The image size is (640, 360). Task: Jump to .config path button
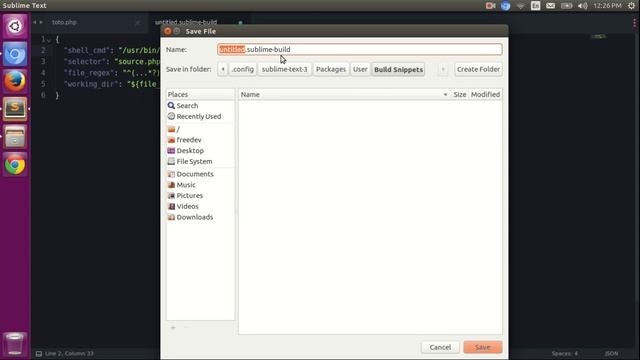tap(243, 69)
